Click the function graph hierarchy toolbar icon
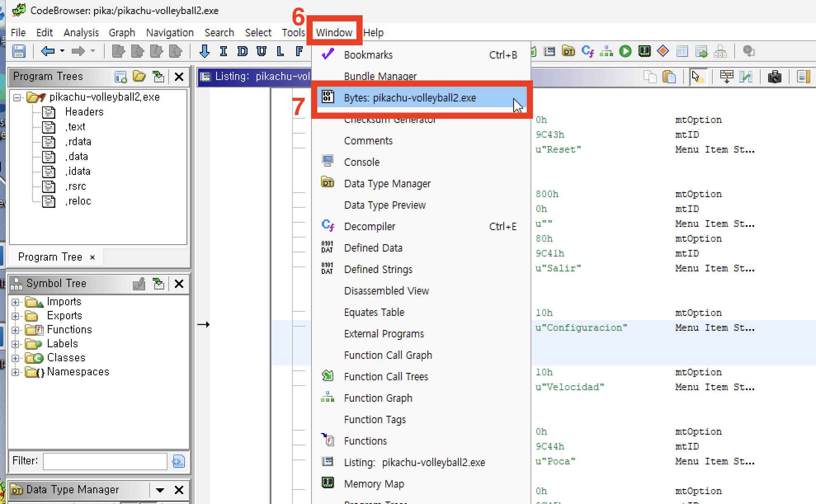The width and height of the screenshot is (816, 504). [606, 52]
